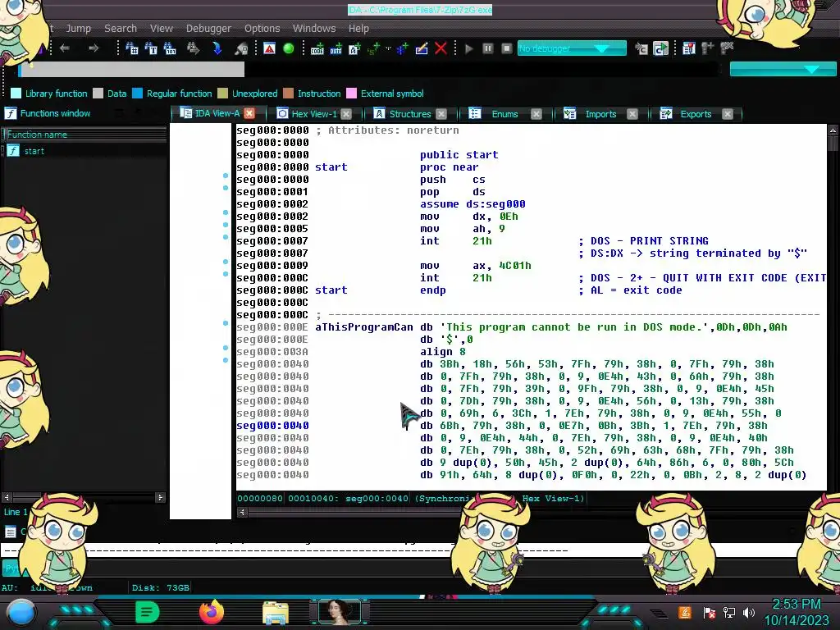Click the Library function color swatch
The width and height of the screenshot is (840, 630).
point(16,94)
